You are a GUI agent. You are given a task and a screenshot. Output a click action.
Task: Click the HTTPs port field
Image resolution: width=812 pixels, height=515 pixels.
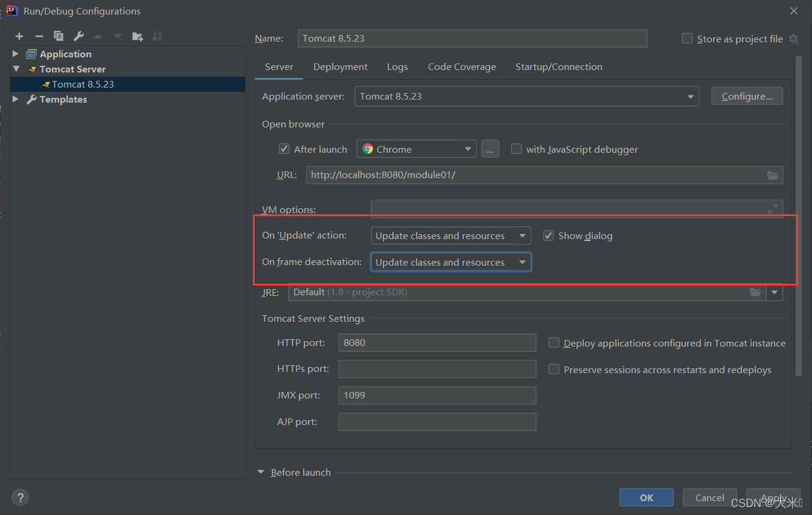point(437,369)
